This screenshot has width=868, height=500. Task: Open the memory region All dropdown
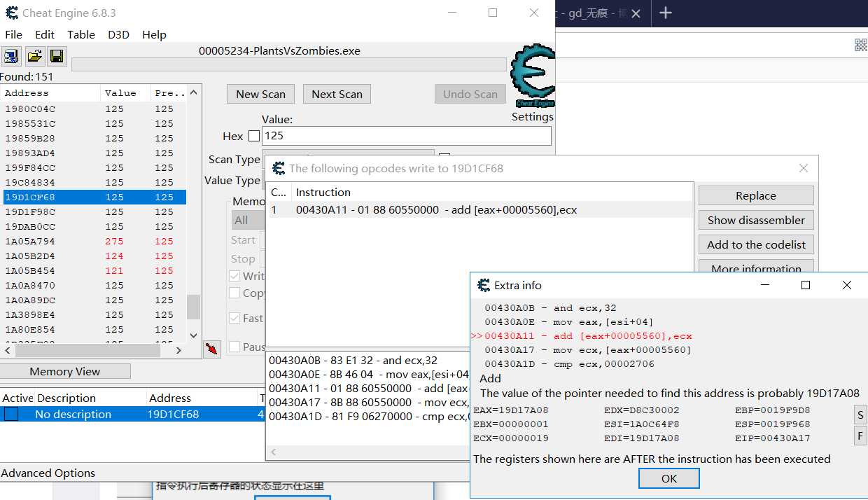coord(248,220)
